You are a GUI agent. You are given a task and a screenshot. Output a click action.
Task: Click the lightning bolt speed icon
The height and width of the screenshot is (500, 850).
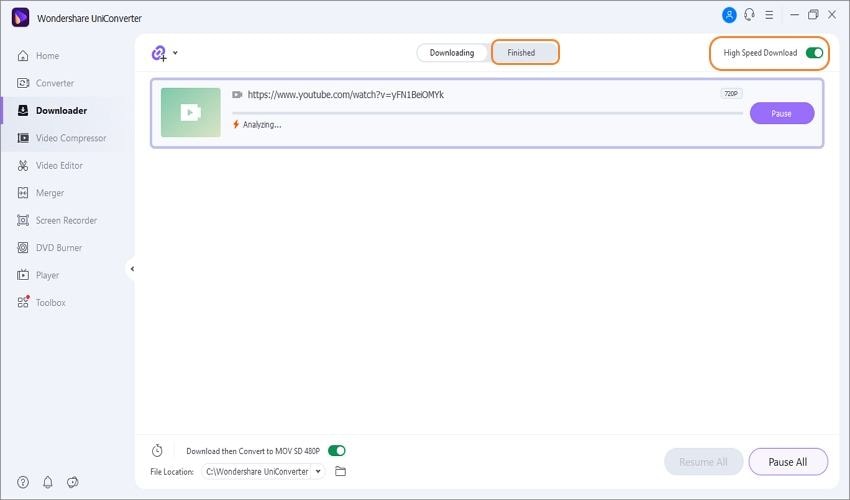tap(236, 124)
